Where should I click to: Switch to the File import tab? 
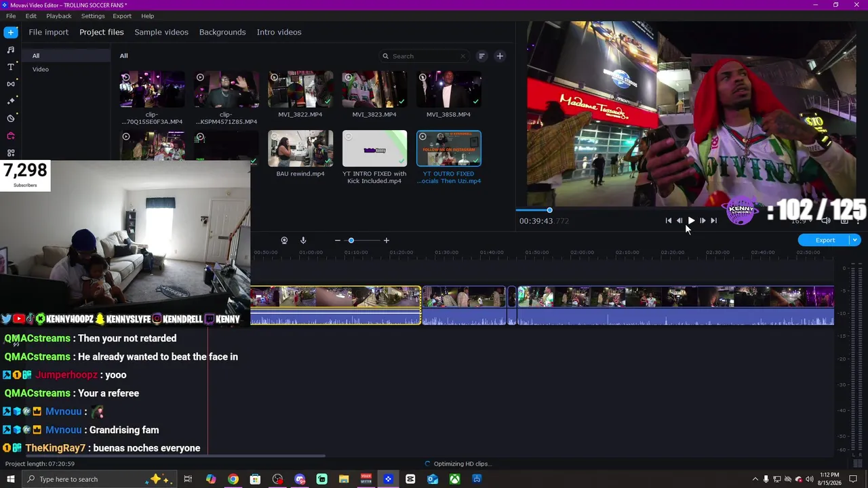(48, 32)
